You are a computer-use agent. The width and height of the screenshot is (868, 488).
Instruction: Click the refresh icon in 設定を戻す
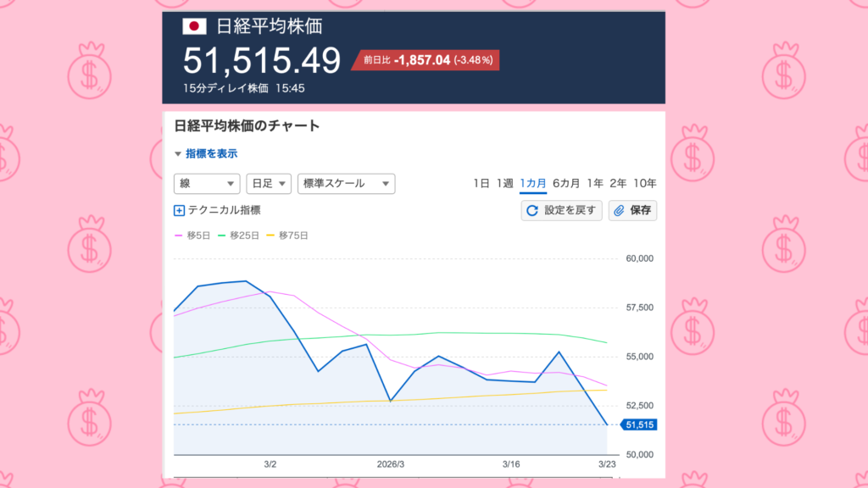532,211
